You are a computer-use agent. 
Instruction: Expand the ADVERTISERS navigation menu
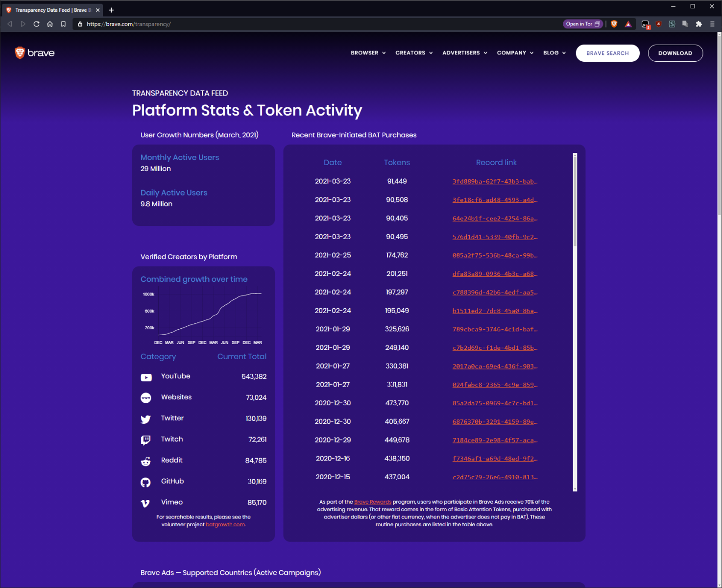pyautogui.click(x=465, y=53)
